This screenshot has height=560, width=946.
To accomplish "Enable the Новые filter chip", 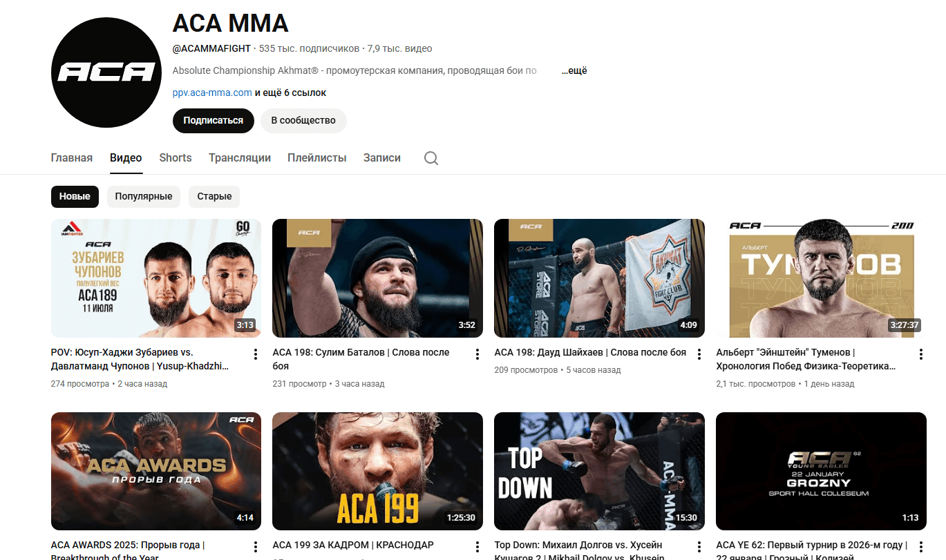I will click(75, 196).
